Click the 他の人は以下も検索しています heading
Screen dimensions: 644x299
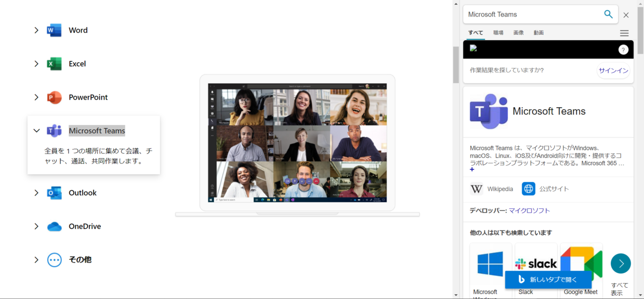coord(511,233)
